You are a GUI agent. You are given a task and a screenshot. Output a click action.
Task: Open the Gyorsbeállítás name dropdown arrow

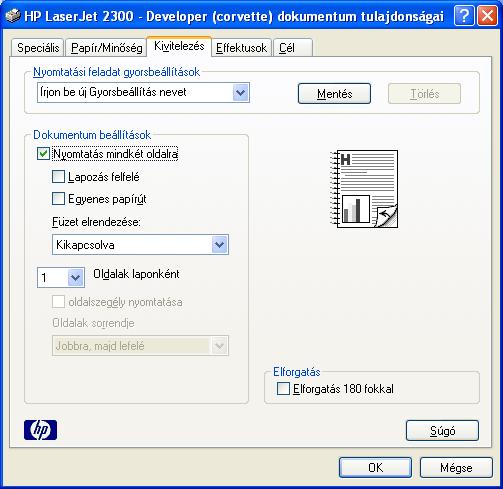241,93
